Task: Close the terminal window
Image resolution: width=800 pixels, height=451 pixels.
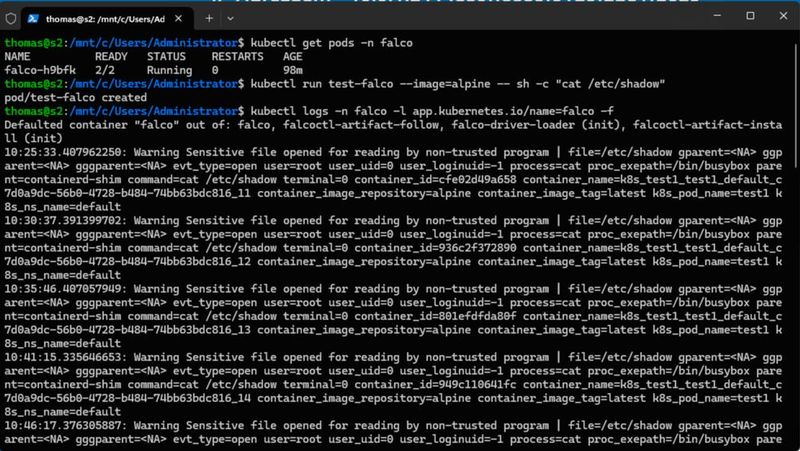Action: click(783, 16)
